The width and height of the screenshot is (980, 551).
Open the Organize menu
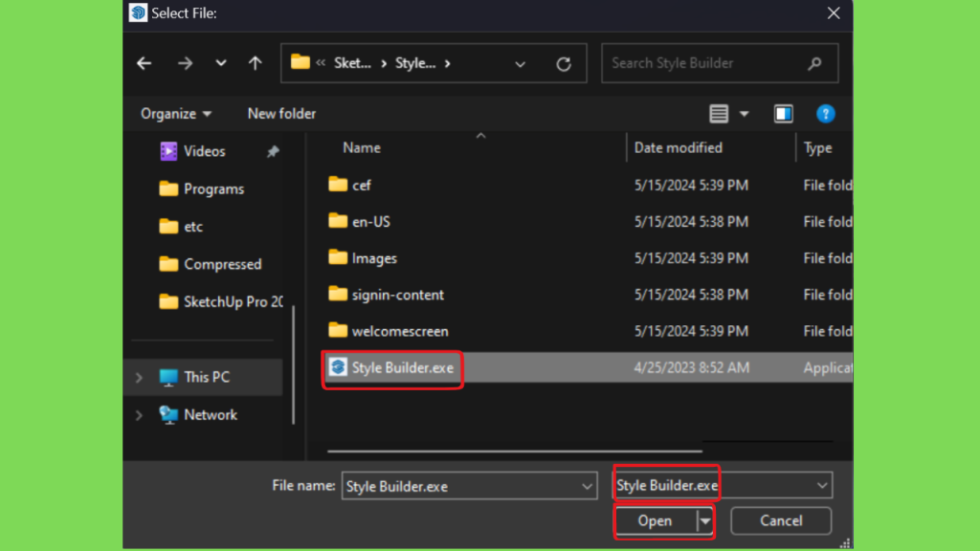point(175,114)
